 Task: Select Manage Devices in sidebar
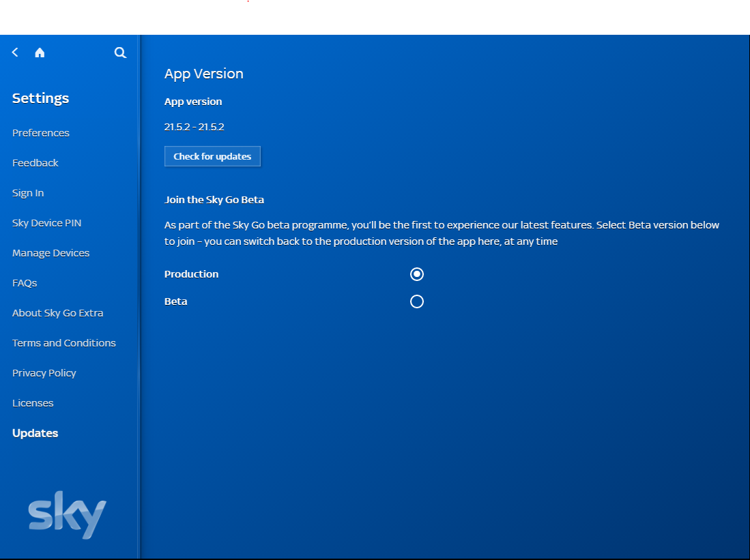(x=51, y=253)
